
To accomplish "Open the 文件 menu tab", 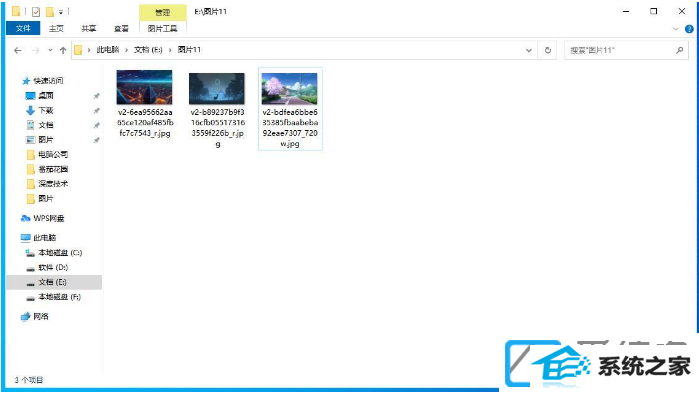I will 23,29.
